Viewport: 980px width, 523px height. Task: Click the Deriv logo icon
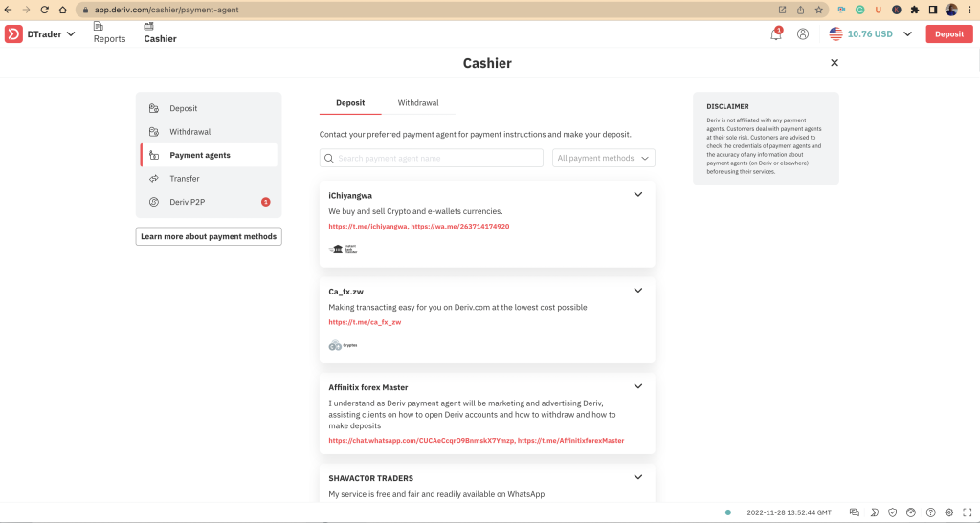click(x=13, y=34)
